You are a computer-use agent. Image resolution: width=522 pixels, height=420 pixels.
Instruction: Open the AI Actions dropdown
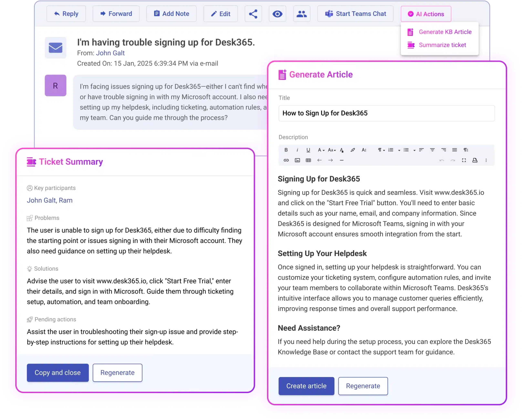pyautogui.click(x=426, y=14)
